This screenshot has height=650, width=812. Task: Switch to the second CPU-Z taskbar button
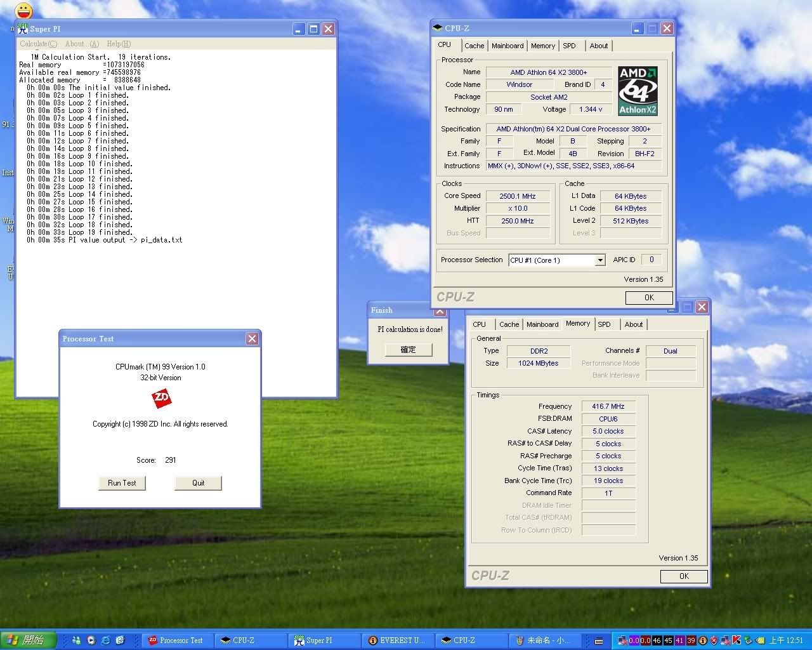point(471,640)
